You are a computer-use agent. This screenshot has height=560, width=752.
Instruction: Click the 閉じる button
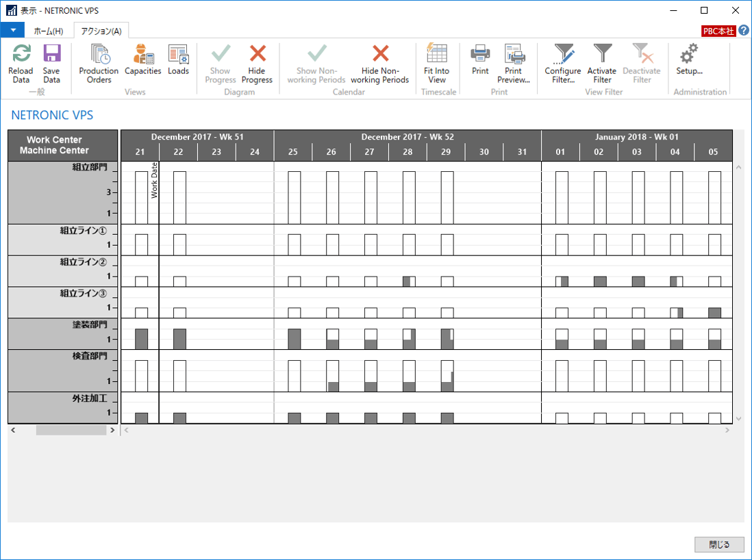[719, 545]
